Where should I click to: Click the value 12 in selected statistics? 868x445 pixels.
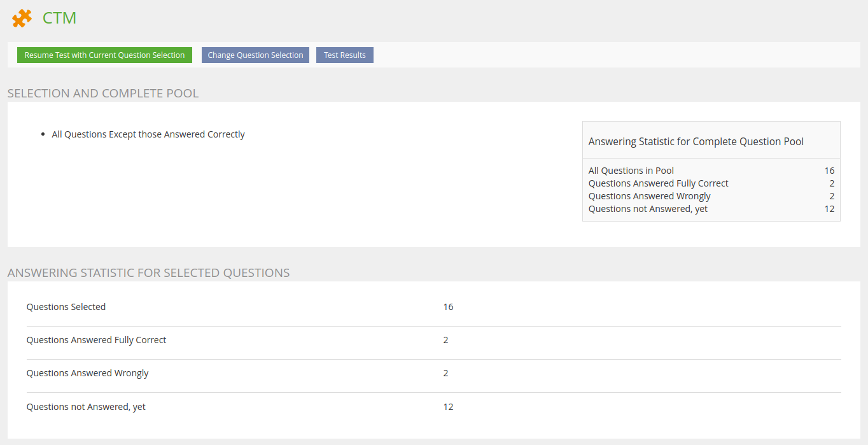pos(448,407)
